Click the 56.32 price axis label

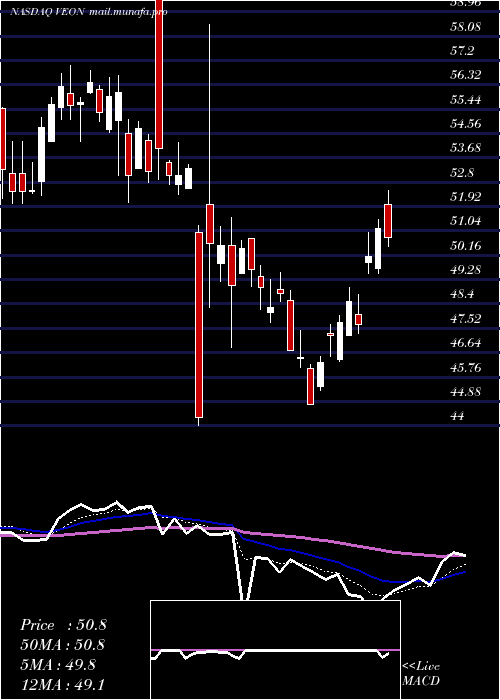[466, 75]
